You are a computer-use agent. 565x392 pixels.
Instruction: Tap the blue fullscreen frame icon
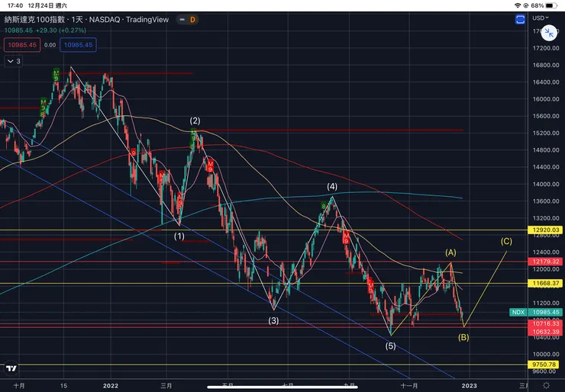click(x=520, y=19)
